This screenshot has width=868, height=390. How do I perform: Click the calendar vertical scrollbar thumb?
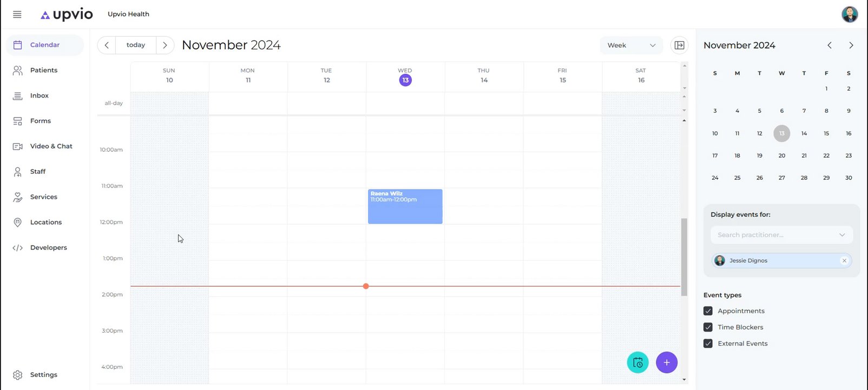pos(684,257)
